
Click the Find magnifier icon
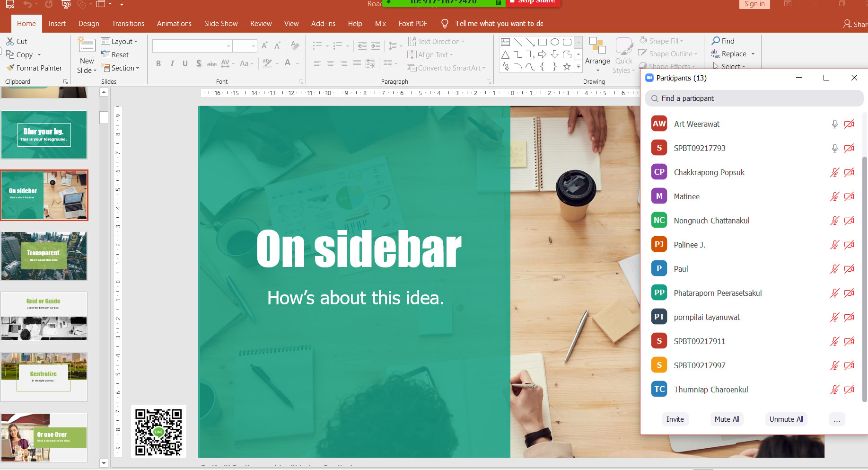coord(716,41)
